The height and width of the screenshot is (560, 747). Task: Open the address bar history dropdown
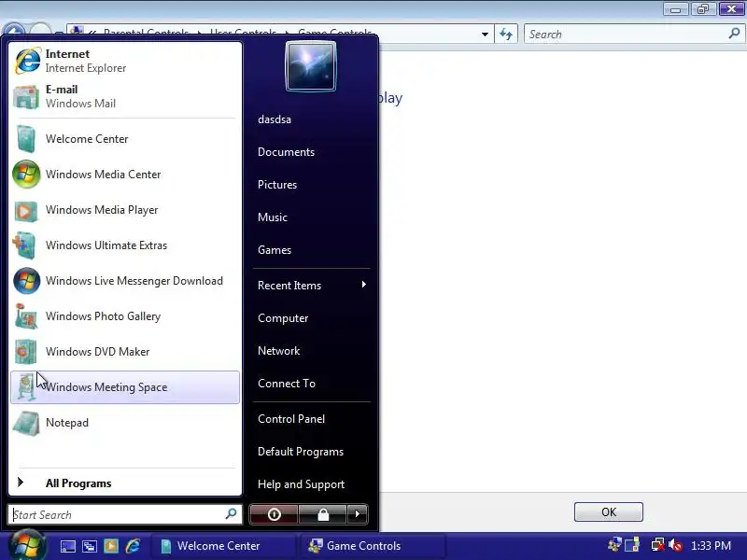coord(485,35)
